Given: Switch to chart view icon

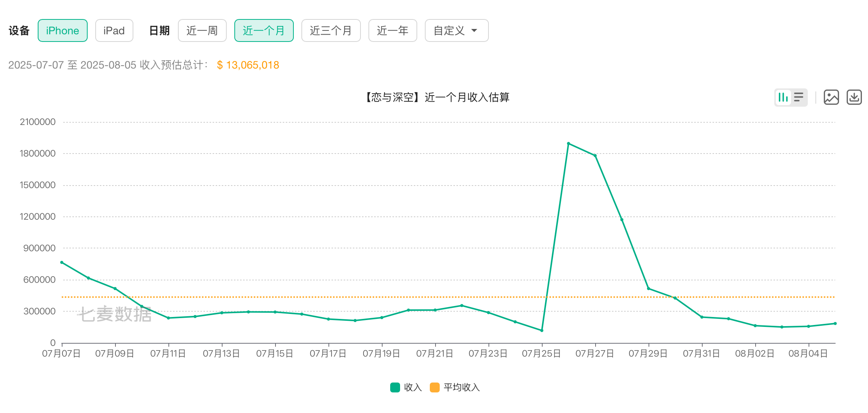Looking at the screenshot, I should pyautogui.click(x=783, y=98).
